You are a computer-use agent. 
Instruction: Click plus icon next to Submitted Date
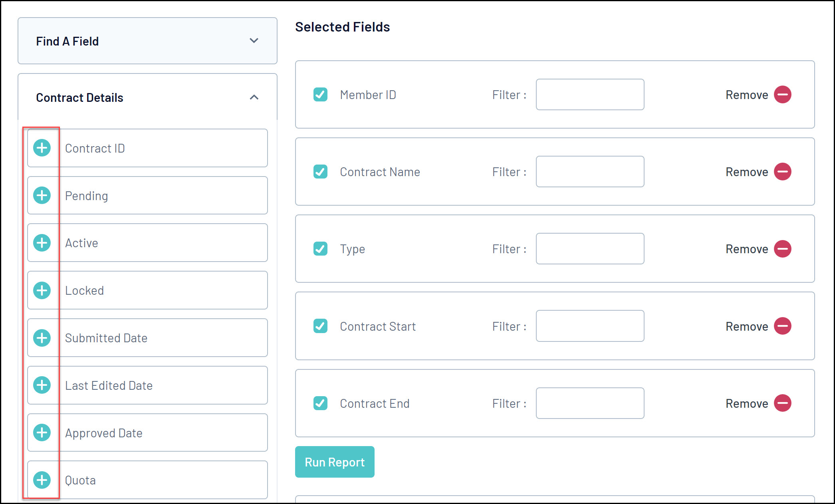click(42, 338)
